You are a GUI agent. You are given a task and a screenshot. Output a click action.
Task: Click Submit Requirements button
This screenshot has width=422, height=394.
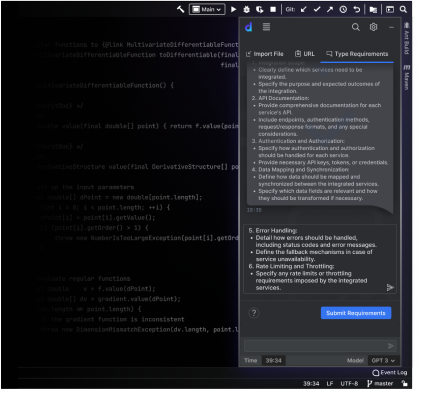tap(356, 313)
